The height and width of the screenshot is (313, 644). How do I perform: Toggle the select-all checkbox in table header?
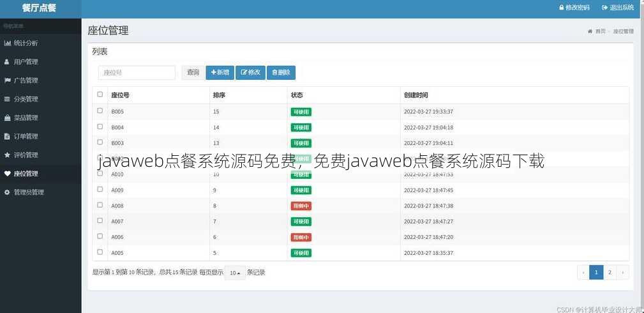[100, 95]
